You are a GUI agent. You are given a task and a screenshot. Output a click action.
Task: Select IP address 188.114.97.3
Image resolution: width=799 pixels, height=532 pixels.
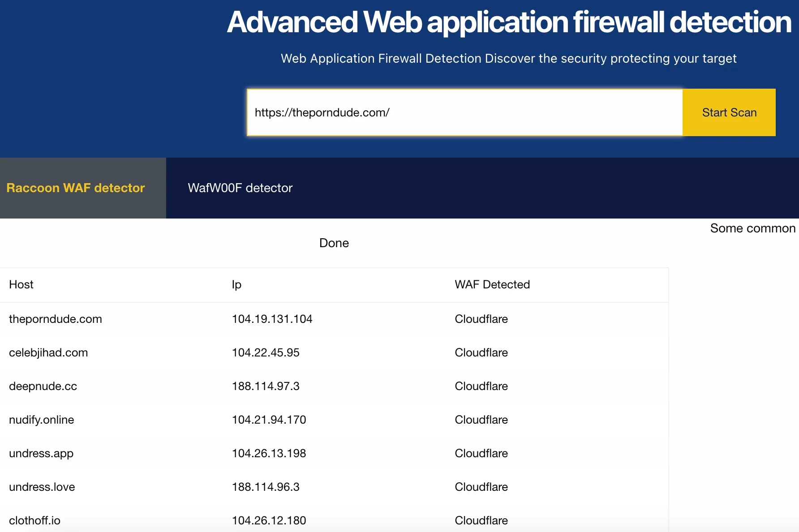point(266,386)
